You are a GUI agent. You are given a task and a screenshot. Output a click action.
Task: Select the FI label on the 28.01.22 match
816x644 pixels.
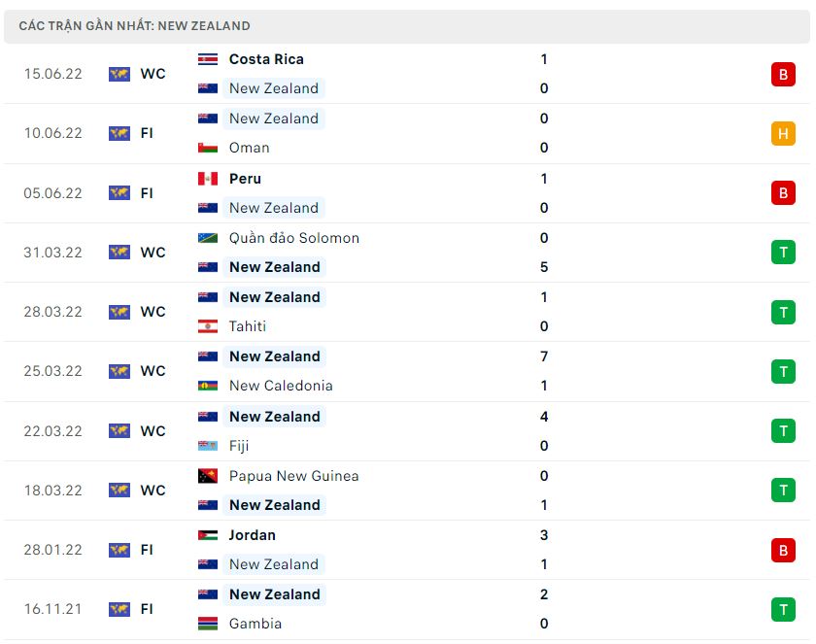coord(147,550)
